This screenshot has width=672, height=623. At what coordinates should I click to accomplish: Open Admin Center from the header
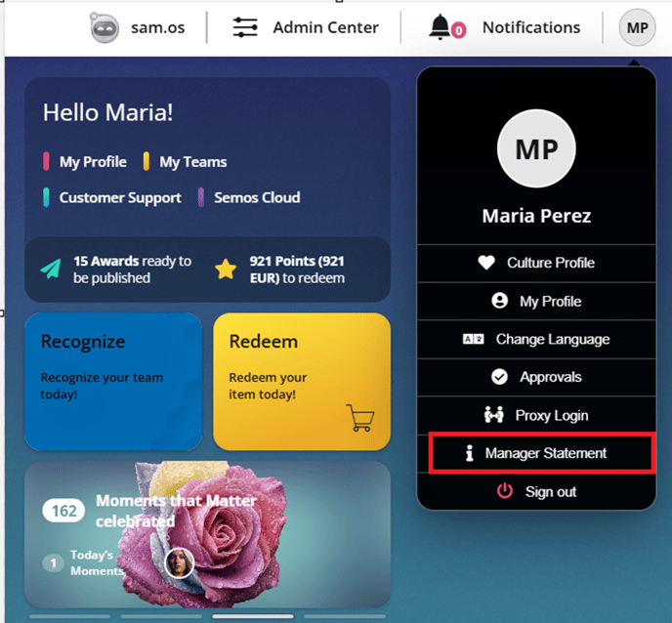[x=325, y=27]
